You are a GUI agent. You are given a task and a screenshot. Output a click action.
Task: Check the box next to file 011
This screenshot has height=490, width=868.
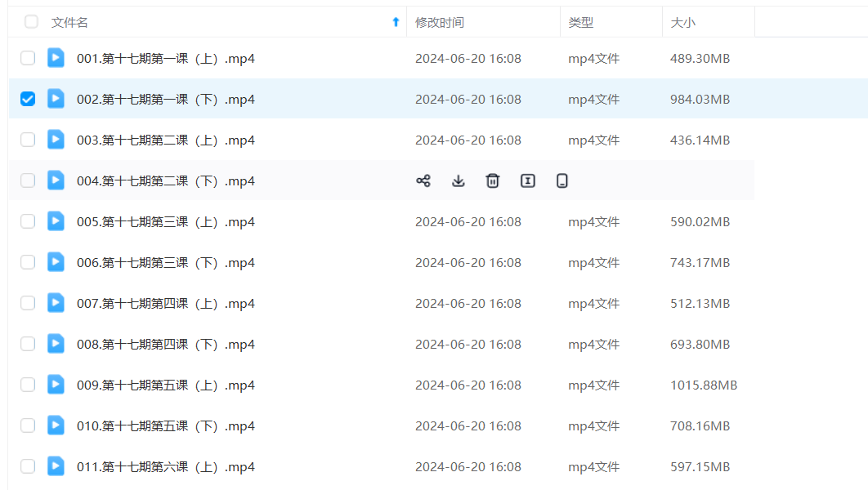point(28,466)
